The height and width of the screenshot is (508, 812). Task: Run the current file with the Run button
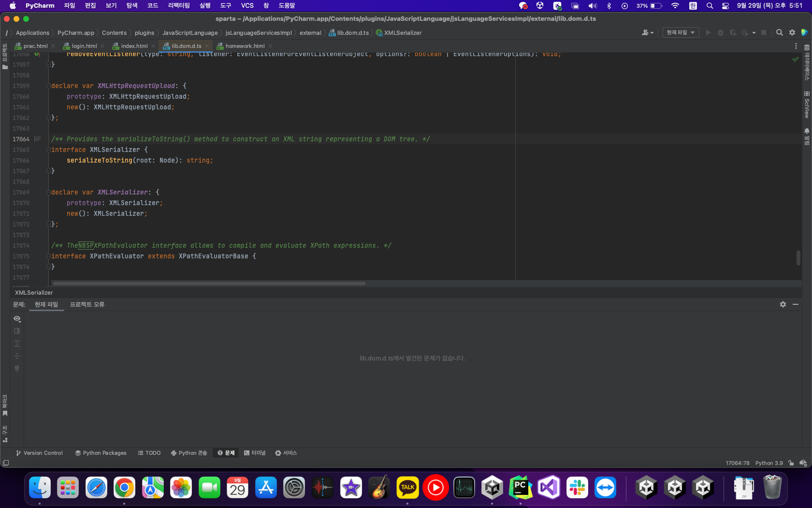(708, 32)
